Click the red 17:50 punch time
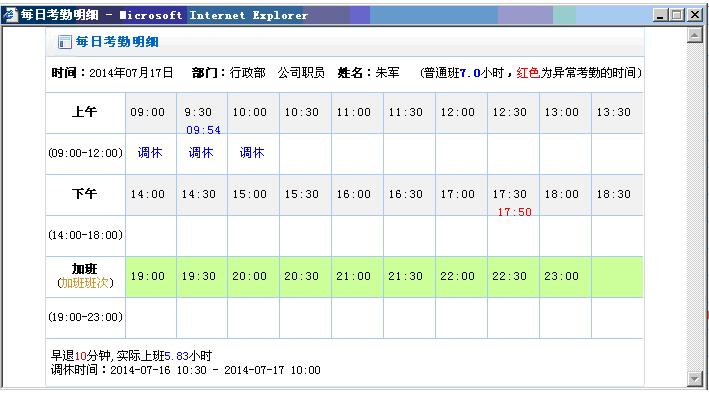709x400 pixels. tap(514, 212)
